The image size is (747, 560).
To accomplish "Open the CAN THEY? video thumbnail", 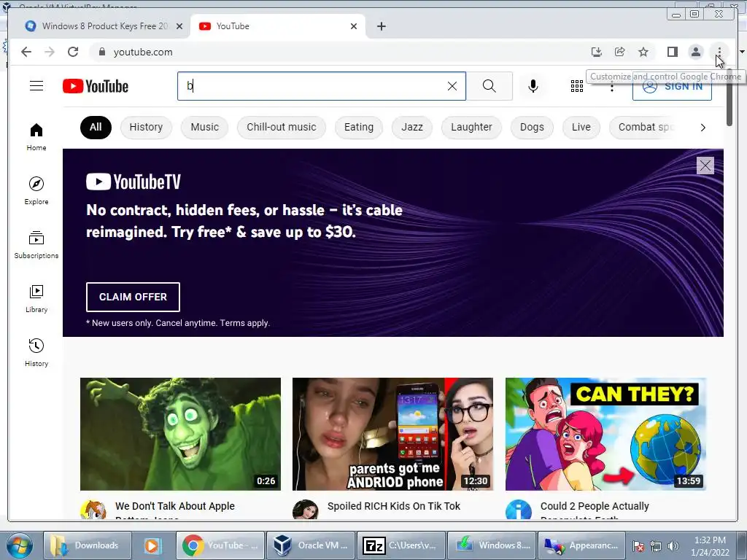I will point(605,434).
